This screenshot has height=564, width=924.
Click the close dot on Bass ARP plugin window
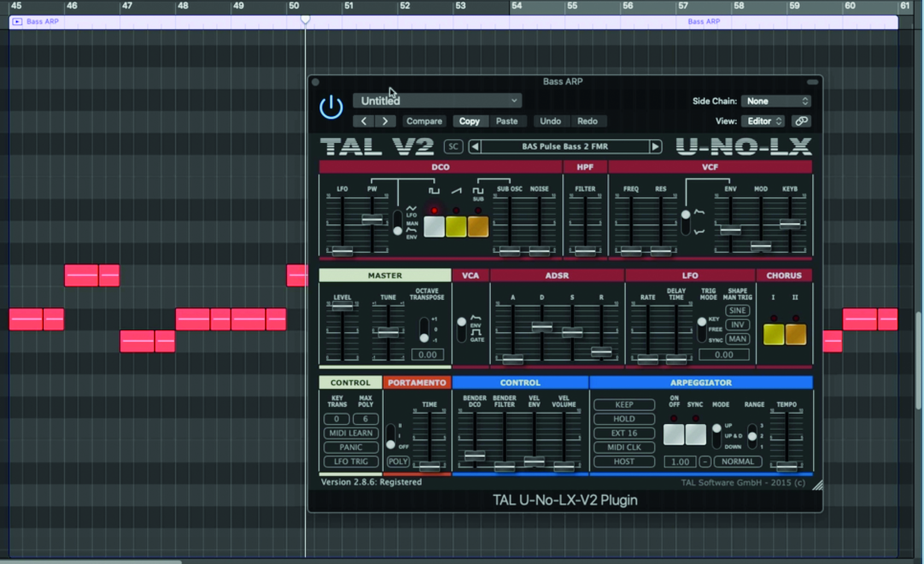coord(315,82)
